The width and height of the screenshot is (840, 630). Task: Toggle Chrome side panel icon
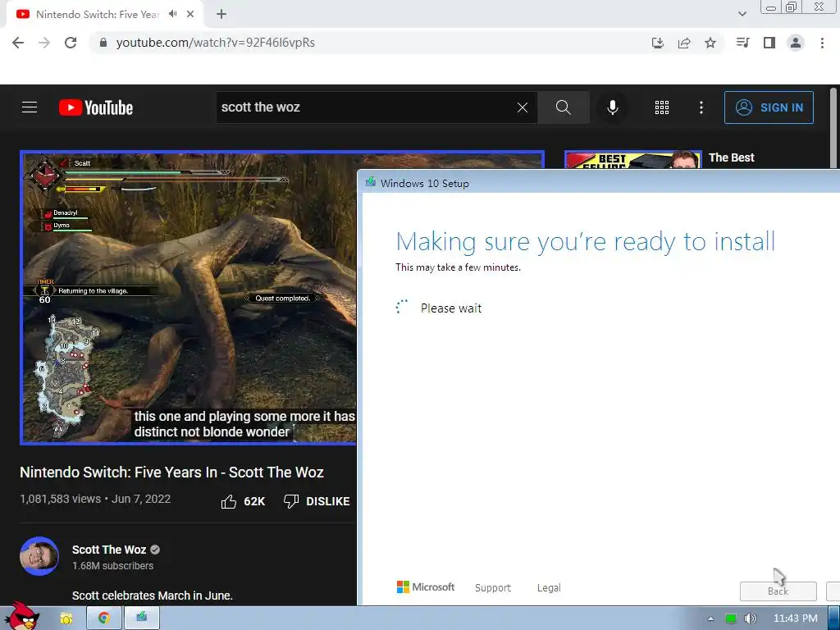tap(769, 43)
